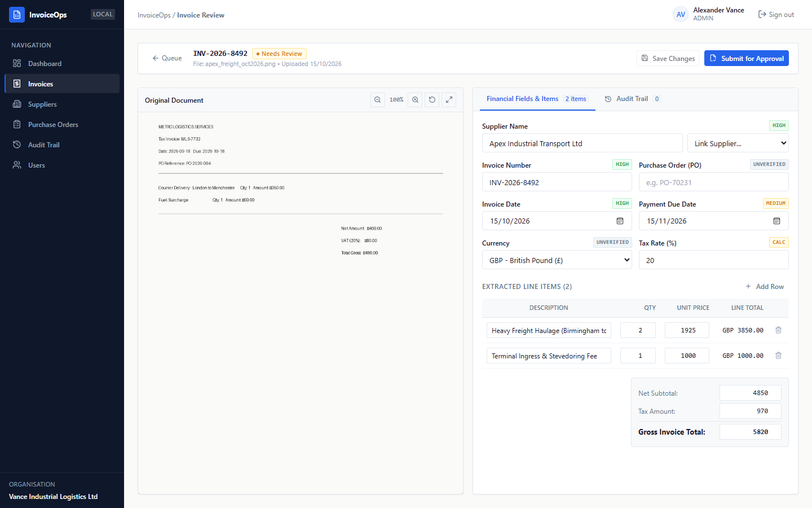
Task: Click Purchase Order UNVERIFIED badge
Action: (769, 164)
